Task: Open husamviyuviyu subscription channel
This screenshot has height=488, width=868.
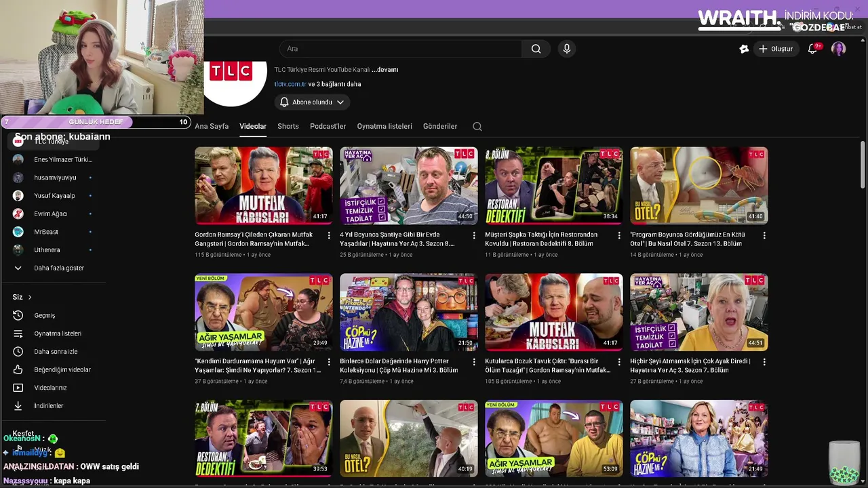Action: [x=54, y=178]
